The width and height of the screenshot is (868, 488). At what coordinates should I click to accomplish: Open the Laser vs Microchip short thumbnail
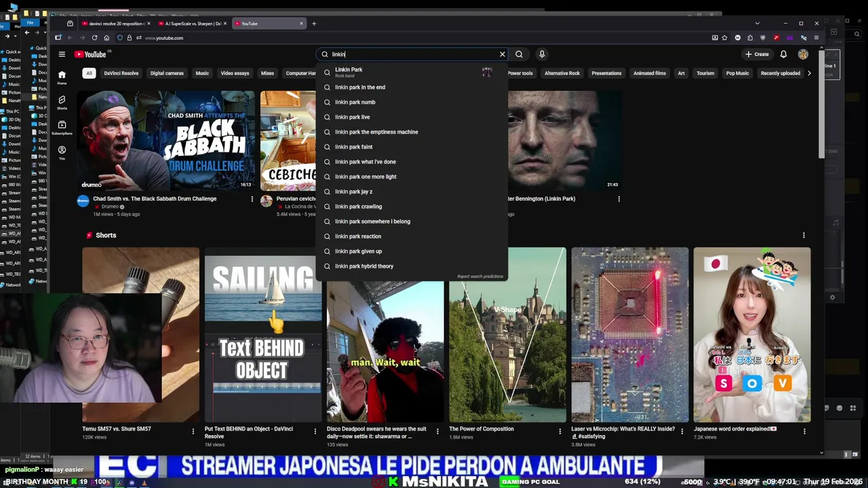(629, 335)
